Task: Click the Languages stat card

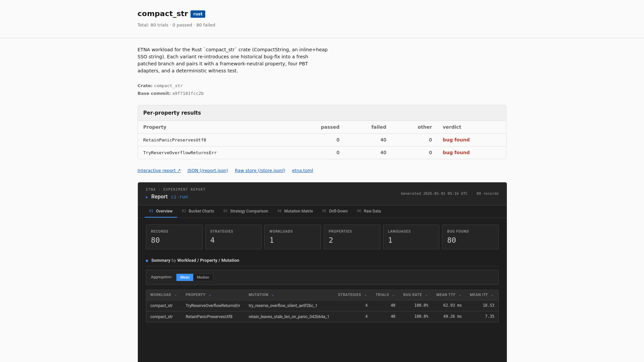Action: click(x=411, y=237)
